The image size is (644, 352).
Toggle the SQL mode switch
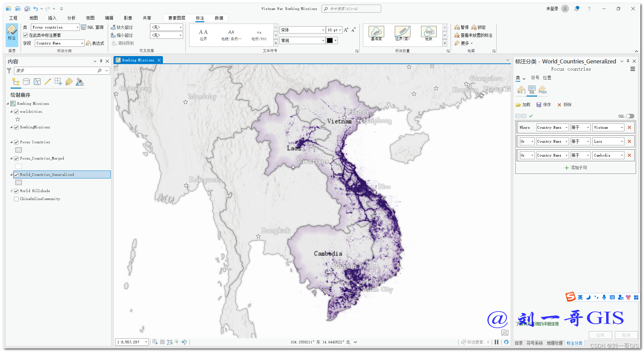click(x=630, y=116)
